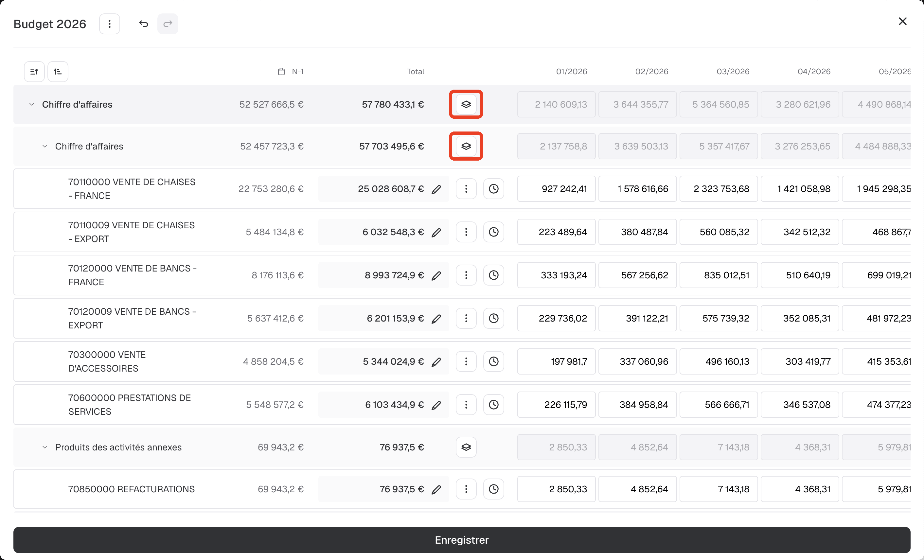Collapse the top-level Chiffre d'affaires group
Viewport: 924px width, 560px height.
[32, 104]
